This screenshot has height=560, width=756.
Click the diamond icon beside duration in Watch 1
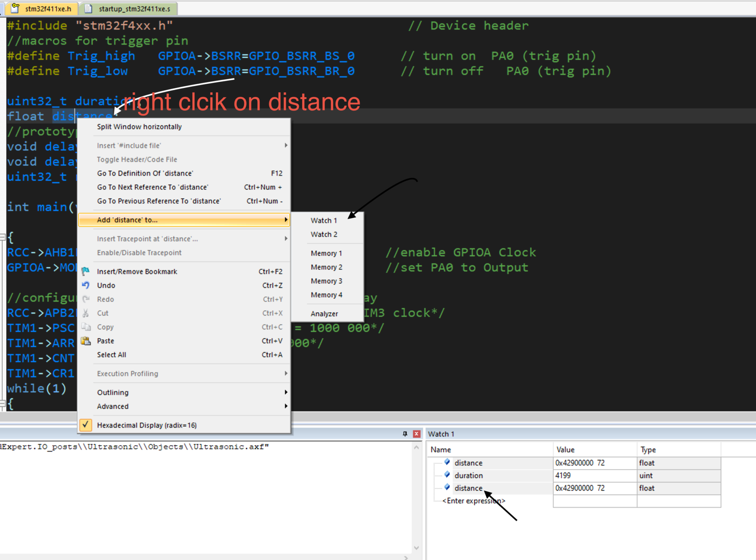(x=447, y=475)
